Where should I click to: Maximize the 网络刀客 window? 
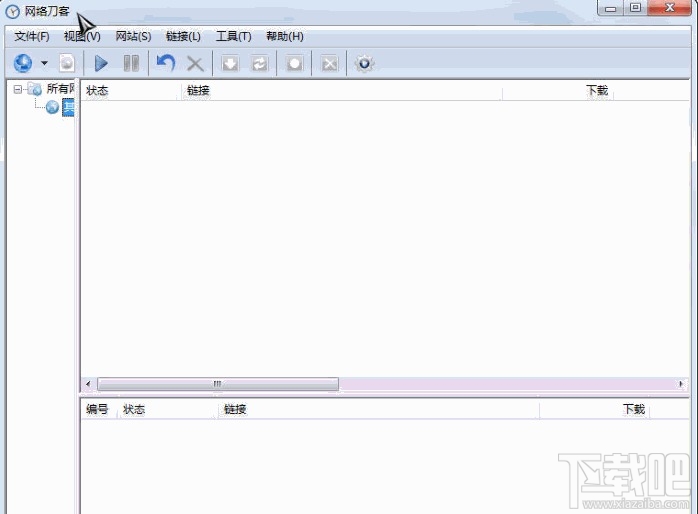point(635,8)
